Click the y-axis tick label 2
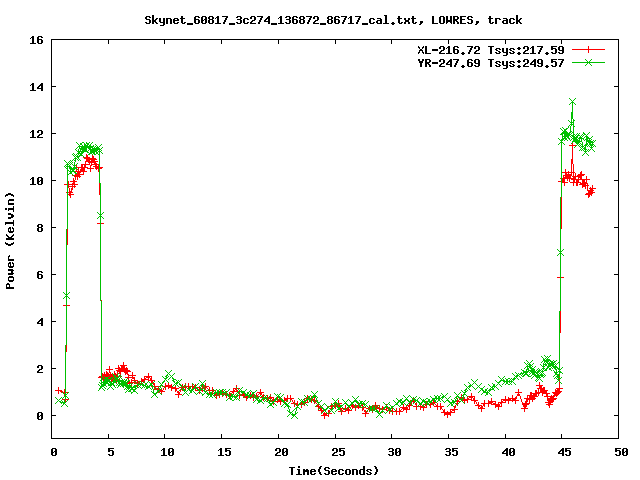Viewport: 640px width, 480px height. 40,369
